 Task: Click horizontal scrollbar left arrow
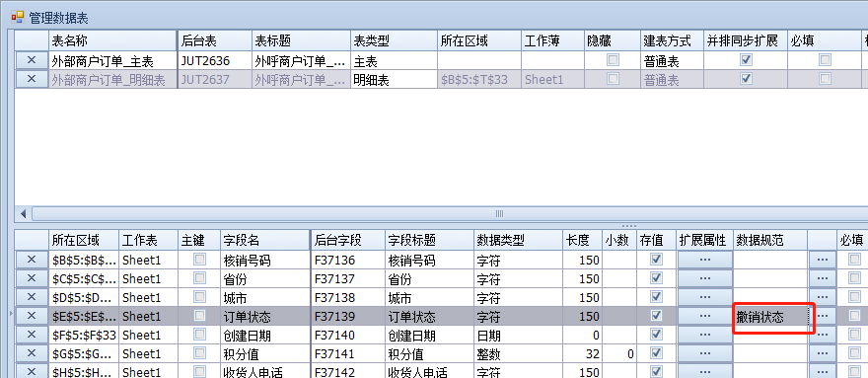coord(24,214)
